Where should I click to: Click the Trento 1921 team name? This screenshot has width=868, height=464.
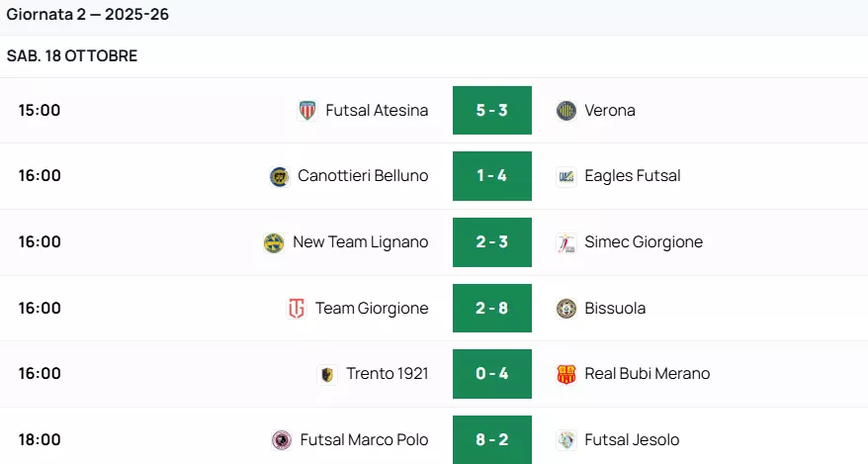tap(387, 374)
